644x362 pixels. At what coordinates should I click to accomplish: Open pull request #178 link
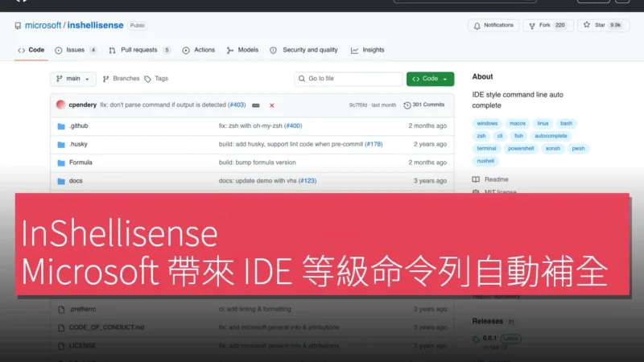374,145
